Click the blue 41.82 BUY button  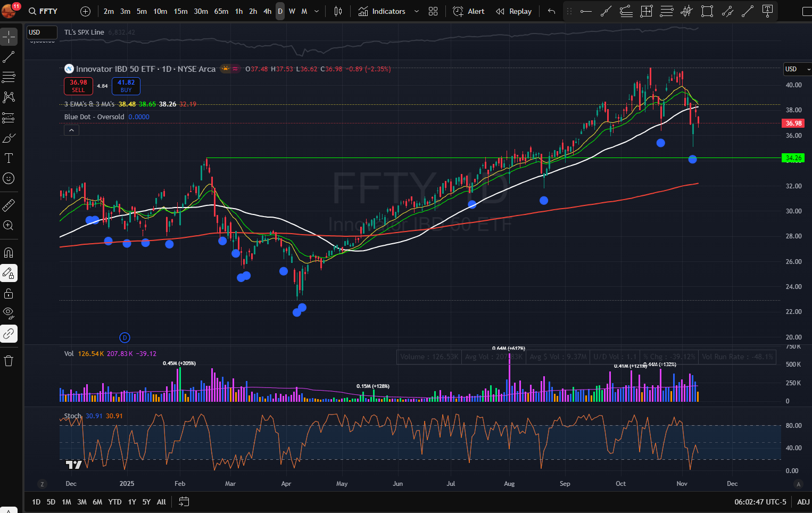126,86
